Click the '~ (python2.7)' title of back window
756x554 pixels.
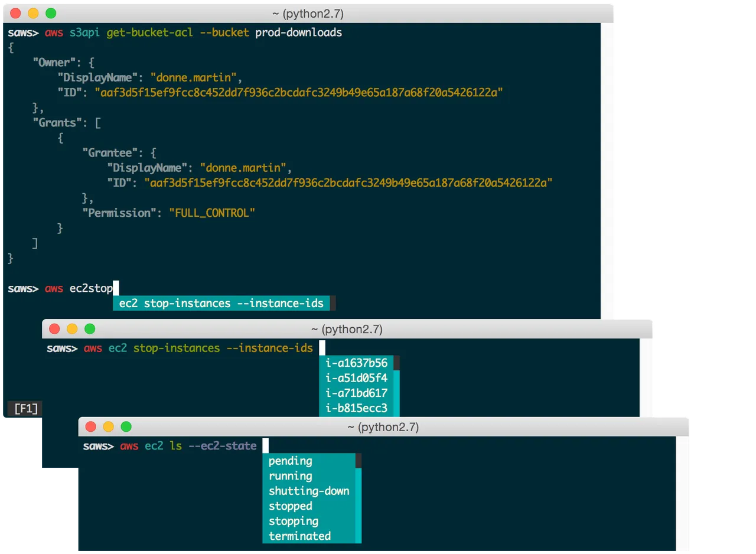tap(308, 13)
